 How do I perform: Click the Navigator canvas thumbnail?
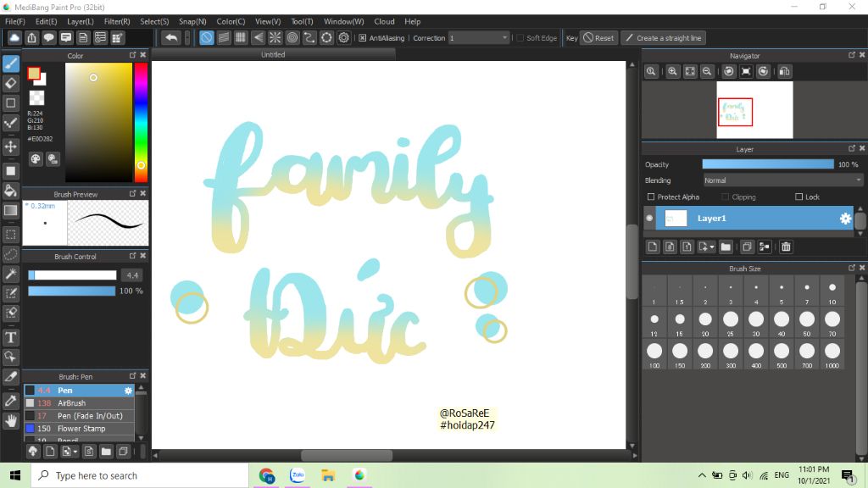754,109
